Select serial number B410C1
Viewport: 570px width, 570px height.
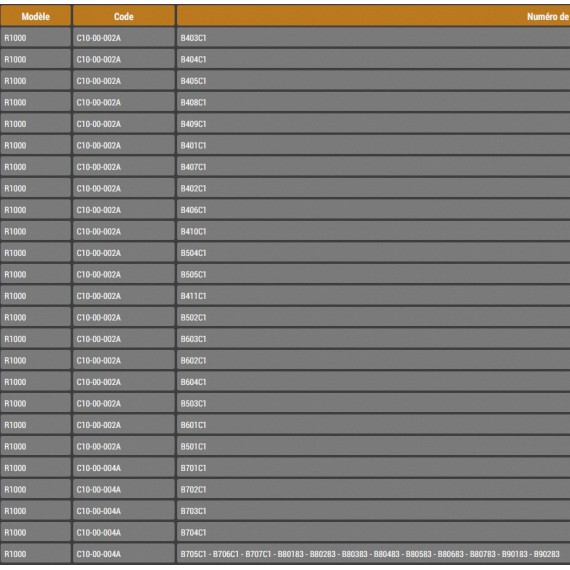(193, 231)
